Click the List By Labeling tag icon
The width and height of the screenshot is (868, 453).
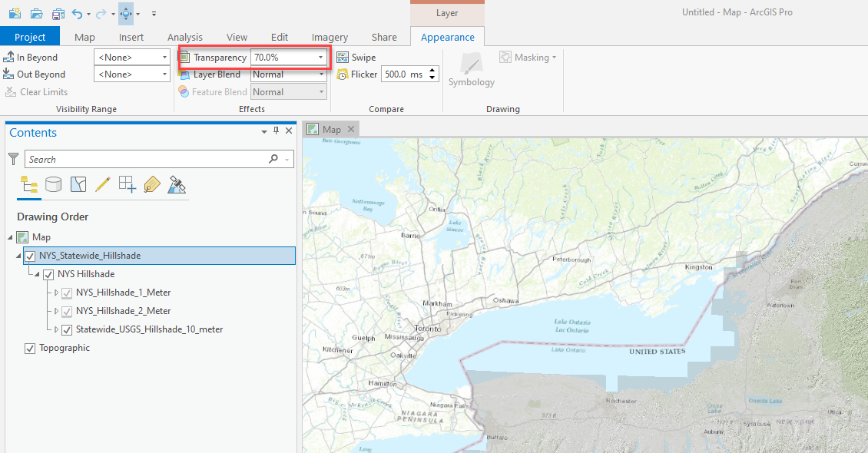[x=152, y=184]
